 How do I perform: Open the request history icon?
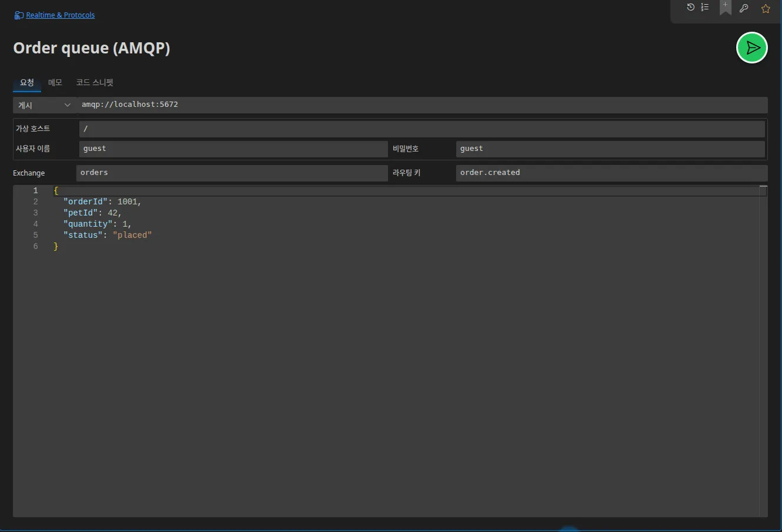click(690, 7)
